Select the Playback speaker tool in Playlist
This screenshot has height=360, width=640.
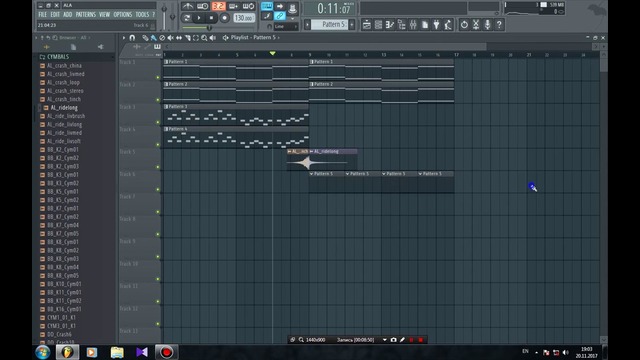[213, 38]
